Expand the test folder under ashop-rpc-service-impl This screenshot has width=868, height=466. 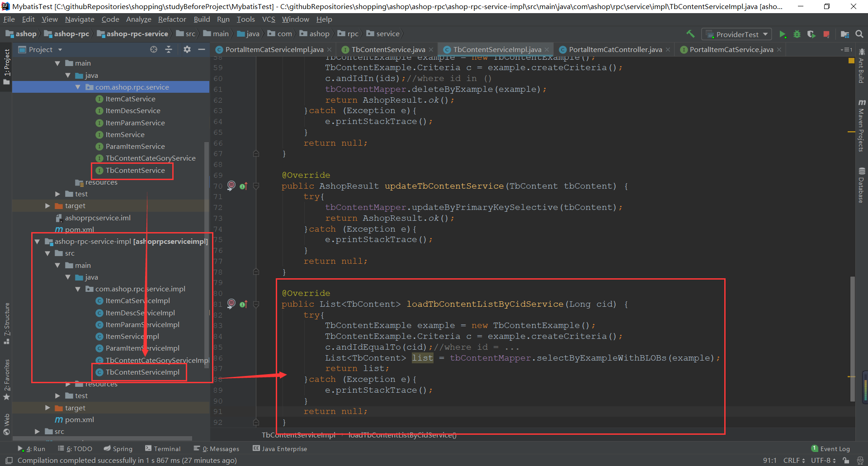[x=57, y=396]
